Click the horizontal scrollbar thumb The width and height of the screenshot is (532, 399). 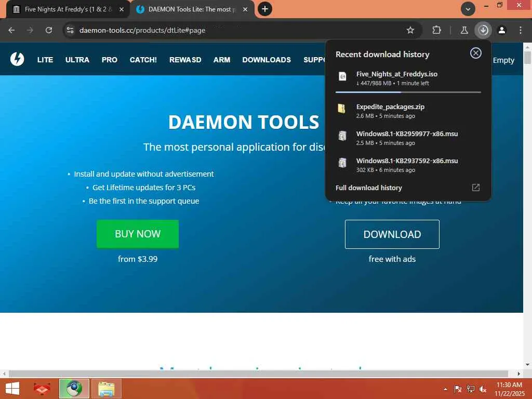coord(258,374)
